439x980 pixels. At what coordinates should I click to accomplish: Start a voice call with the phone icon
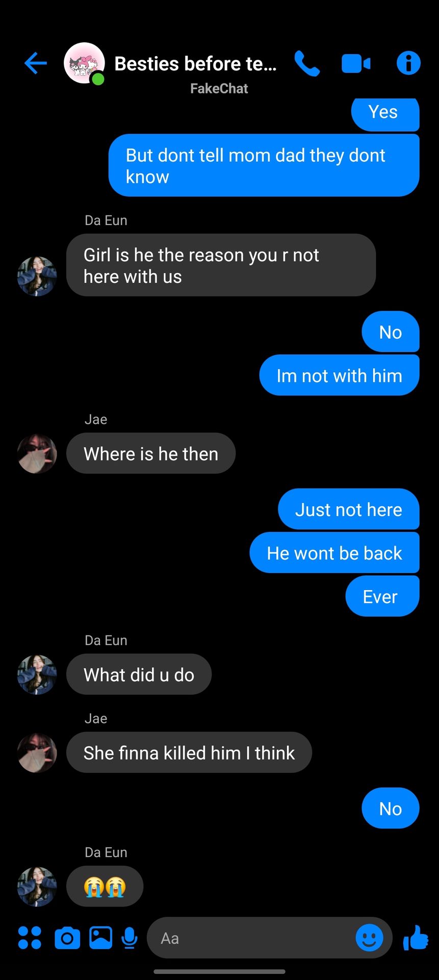pyautogui.click(x=307, y=63)
